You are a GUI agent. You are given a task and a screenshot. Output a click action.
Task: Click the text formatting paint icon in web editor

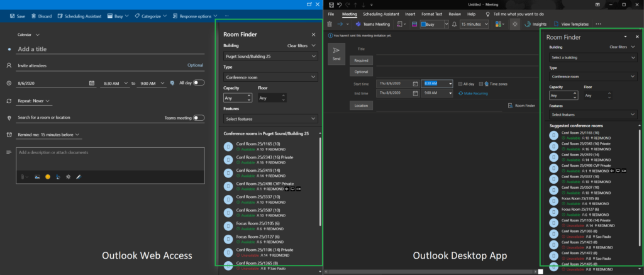click(58, 177)
